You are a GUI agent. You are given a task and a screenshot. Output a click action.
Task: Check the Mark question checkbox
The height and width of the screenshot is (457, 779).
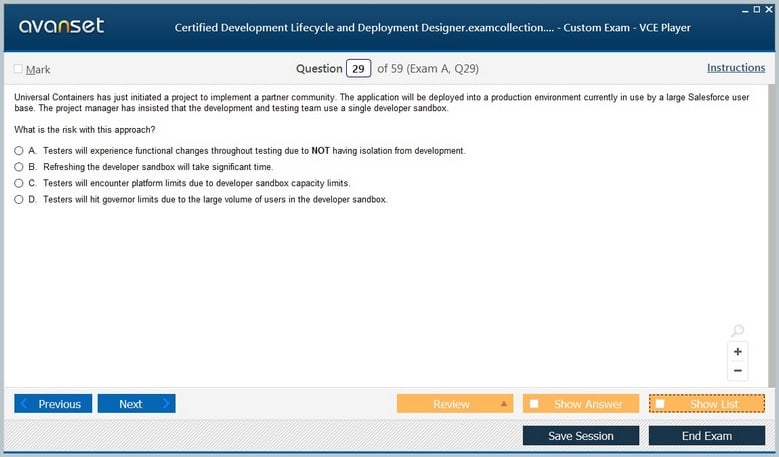[x=18, y=69]
